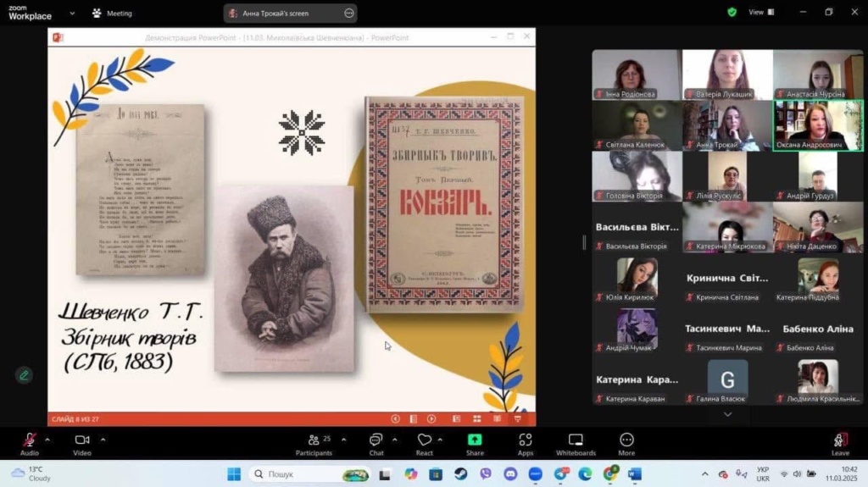
Task: Select Анна Трокай video tile
Action: pos(727,125)
